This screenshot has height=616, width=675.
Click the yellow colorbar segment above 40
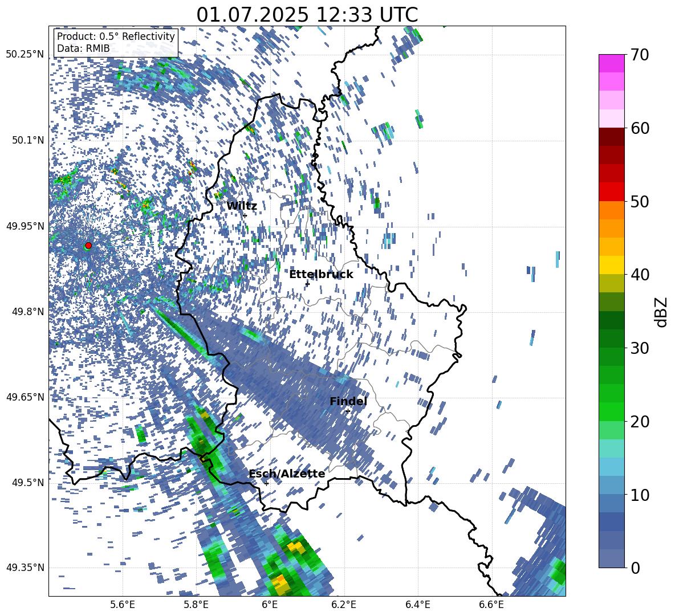tap(611, 265)
